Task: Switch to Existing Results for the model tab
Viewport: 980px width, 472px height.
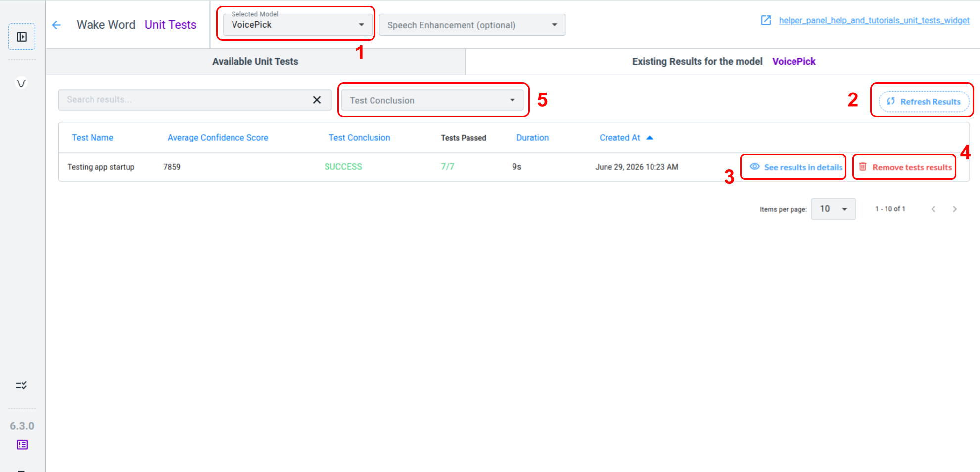Action: coord(723,61)
